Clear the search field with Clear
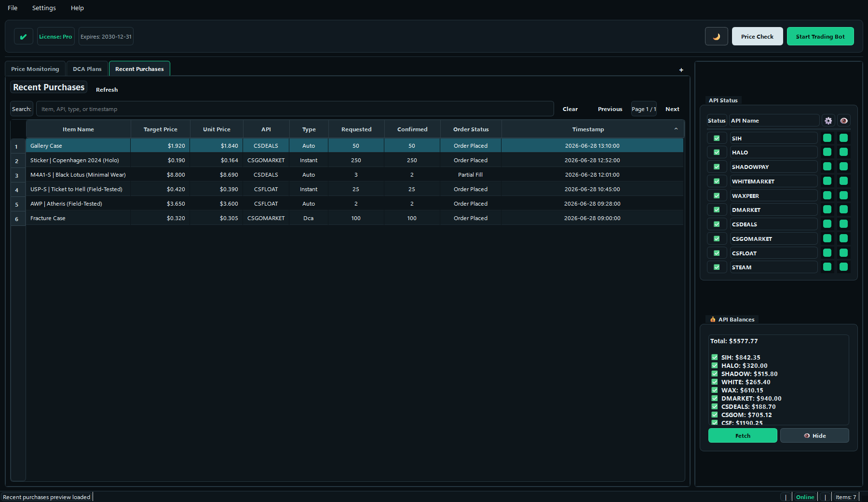 click(570, 109)
